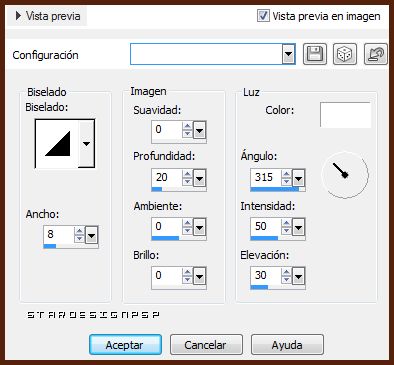Screen dimensions: 394x365
Task: Open the Configuración presets dropdown
Action: pos(289,54)
